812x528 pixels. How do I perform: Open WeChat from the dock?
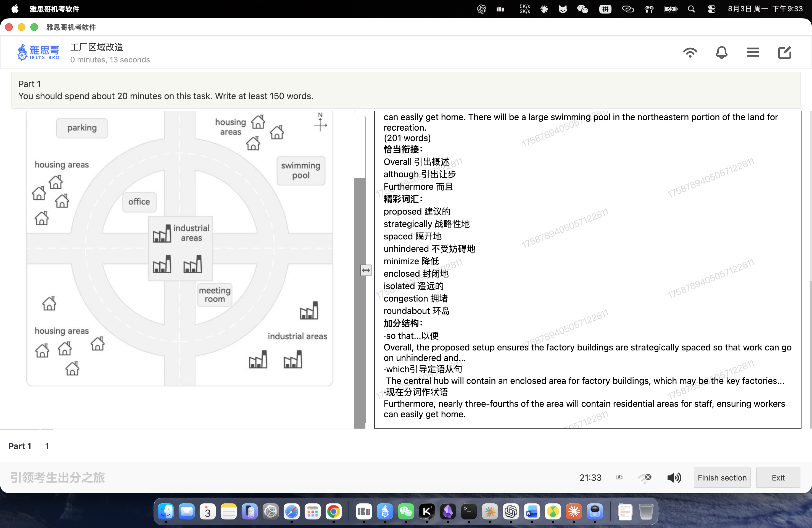406,511
